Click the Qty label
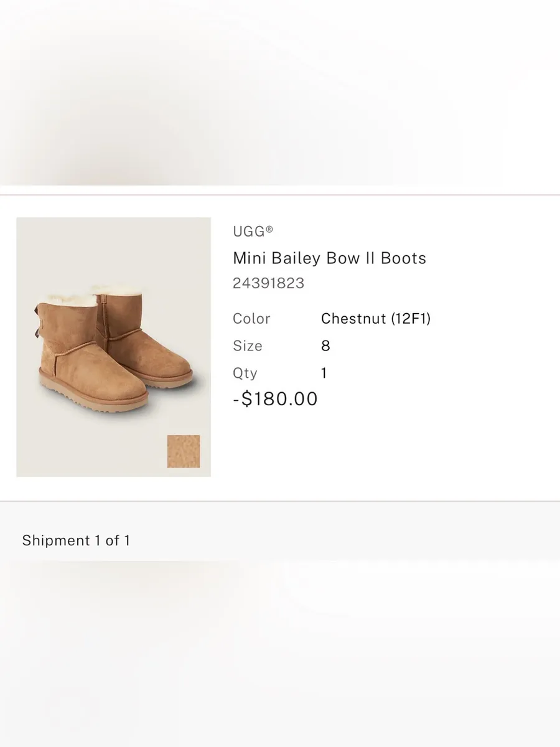 [x=245, y=374]
